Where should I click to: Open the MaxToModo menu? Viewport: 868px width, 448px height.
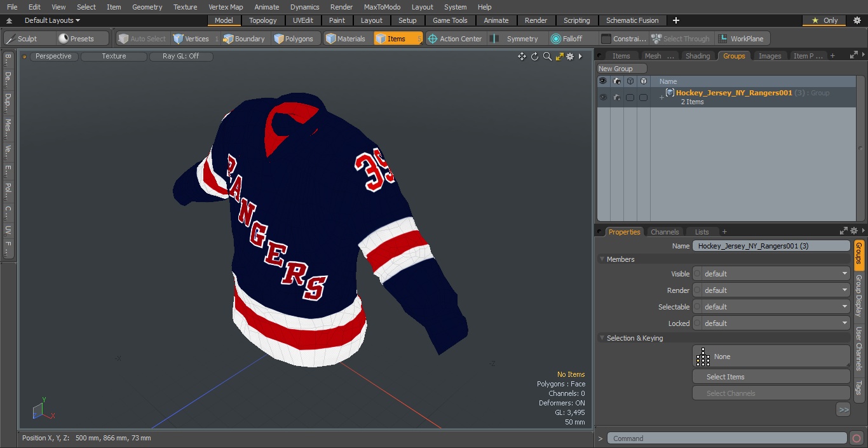click(x=382, y=7)
